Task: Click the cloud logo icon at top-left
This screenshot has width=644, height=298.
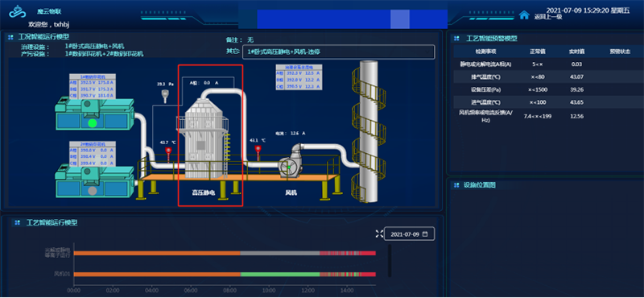Action: (16, 12)
